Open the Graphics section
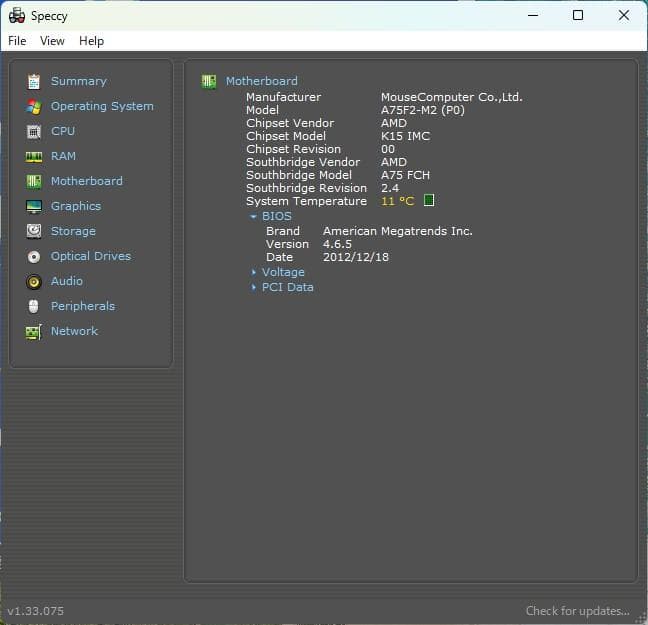 pyautogui.click(x=76, y=206)
